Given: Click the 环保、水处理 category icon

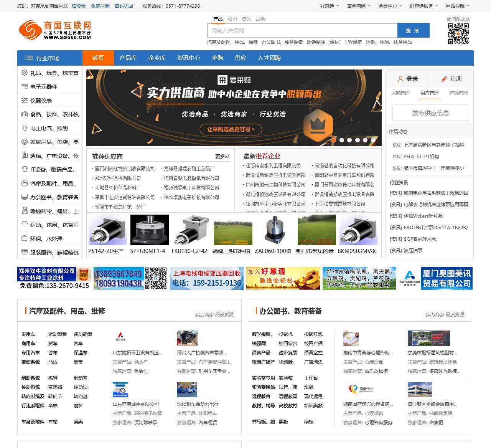Looking at the screenshot, I should (x=24, y=238).
